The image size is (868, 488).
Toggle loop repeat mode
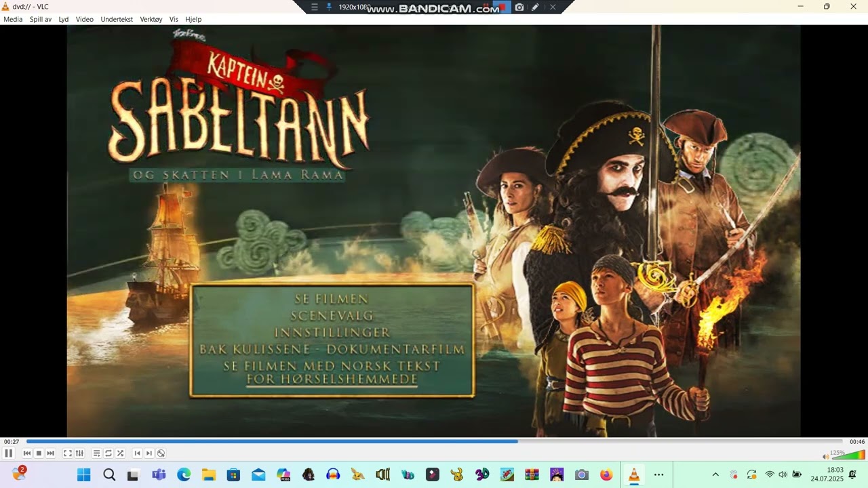tap(108, 453)
